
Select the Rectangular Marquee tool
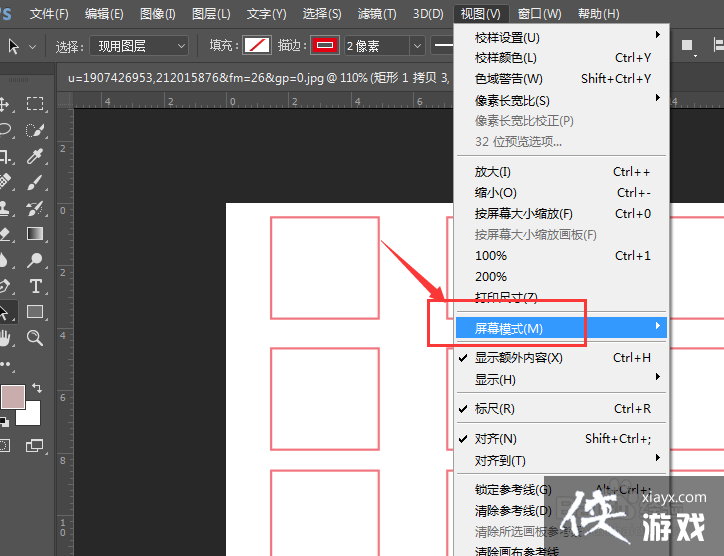pos(35,104)
